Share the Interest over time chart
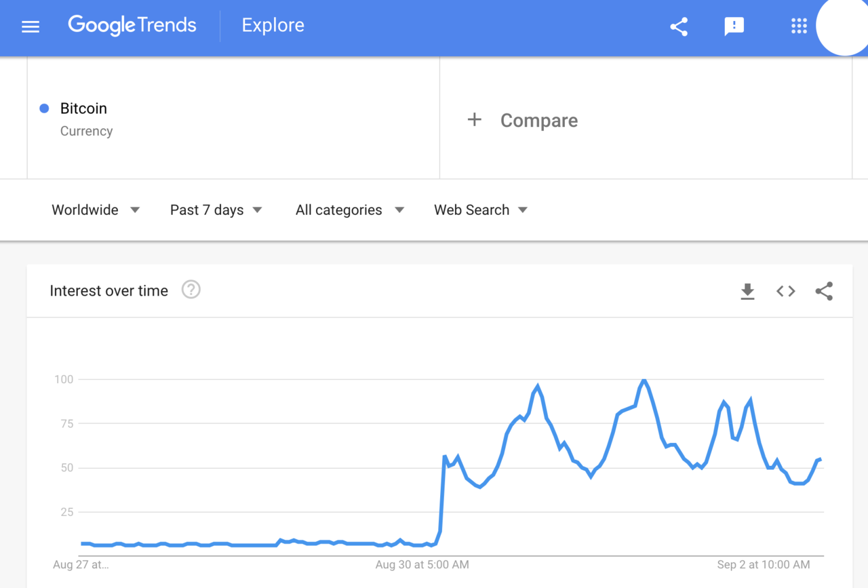Image resolution: width=868 pixels, height=588 pixels. (824, 291)
